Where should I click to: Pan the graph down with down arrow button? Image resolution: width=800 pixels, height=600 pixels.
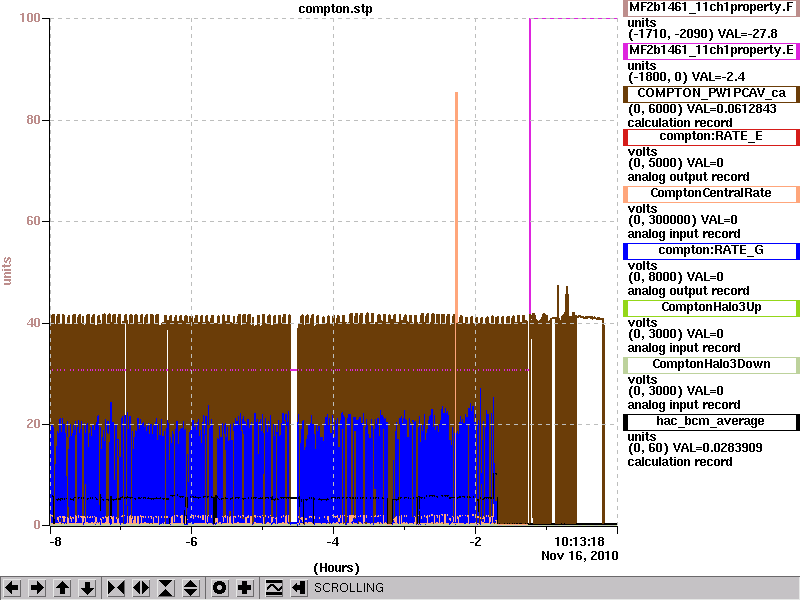pos(87,588)
